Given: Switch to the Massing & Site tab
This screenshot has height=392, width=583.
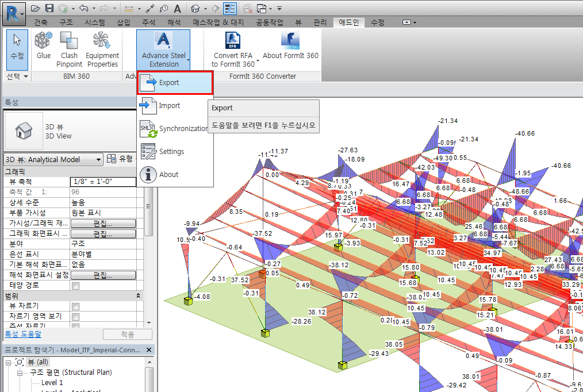Looking at the screenshot, I should 218,22.
